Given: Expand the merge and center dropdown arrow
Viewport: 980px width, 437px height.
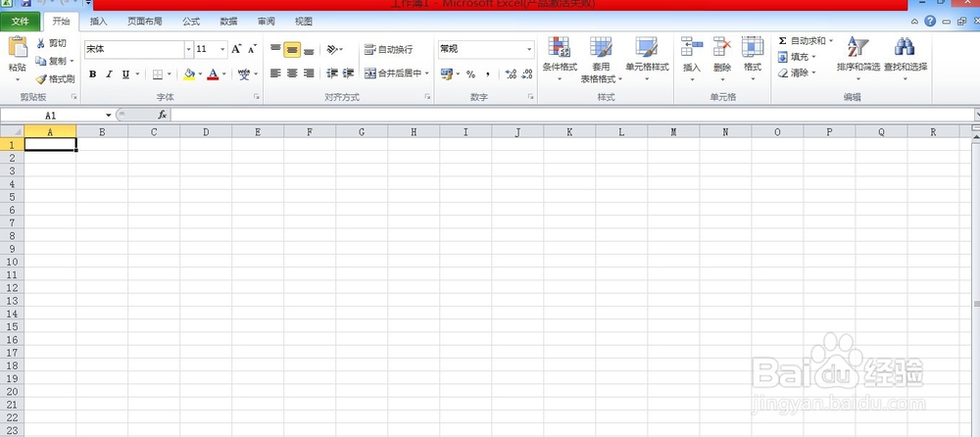Looking at the screenshot, I should pyautogui.click(x=427, y=73).
